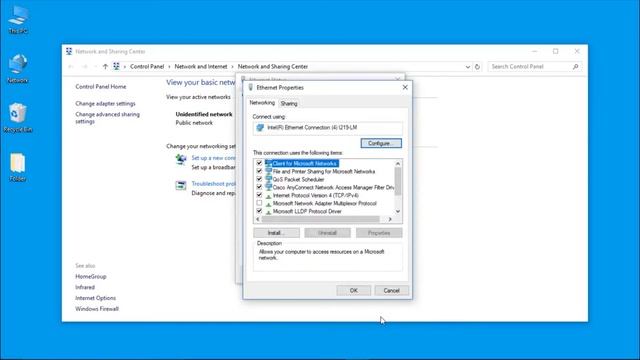Viewport: 640px width, 360px height.
Task: Refresh the Network and Sharing Center view
Action: click(477, 67)
